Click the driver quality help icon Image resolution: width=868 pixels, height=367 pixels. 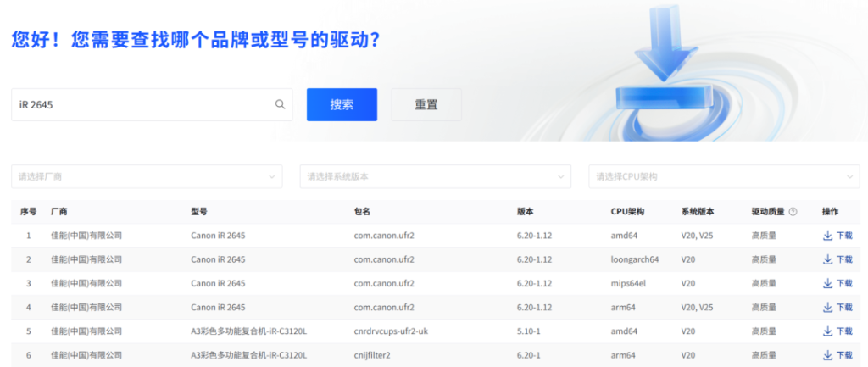[x=793, y=212]
